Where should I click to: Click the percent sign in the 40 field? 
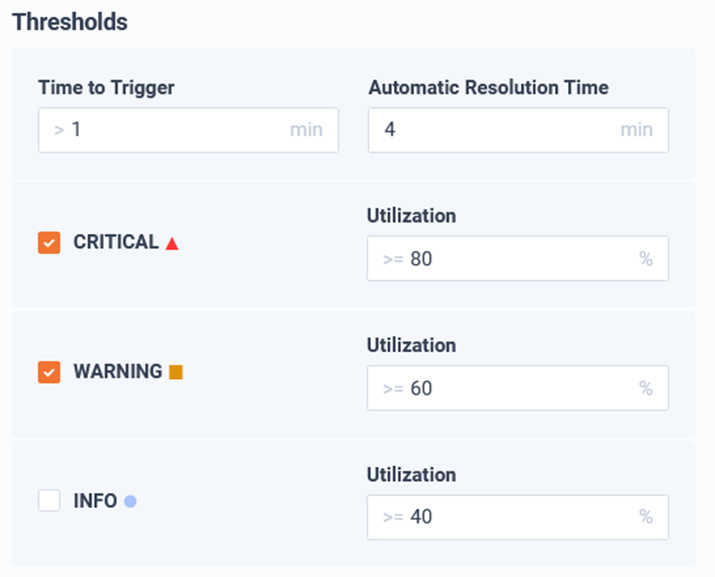coord(646,517)
